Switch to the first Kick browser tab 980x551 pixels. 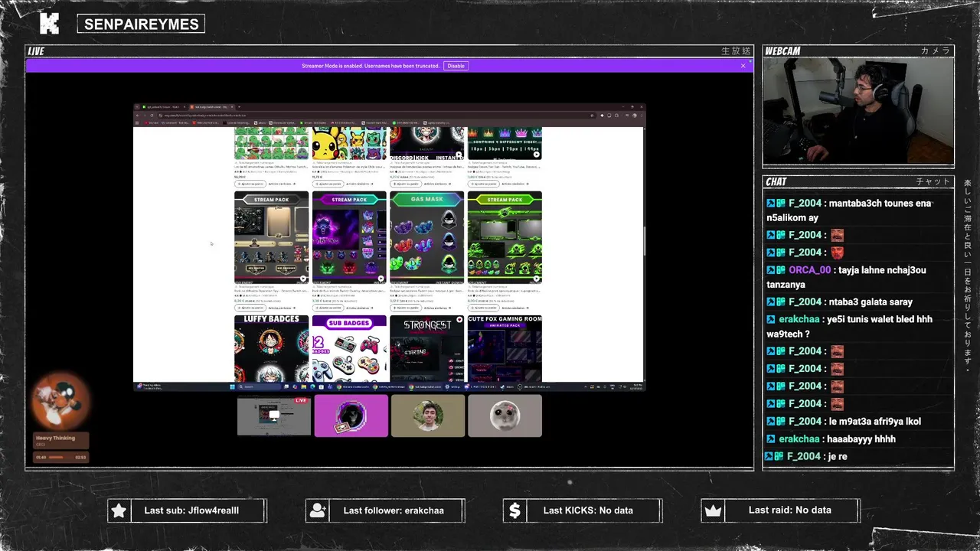pos(162,106)
